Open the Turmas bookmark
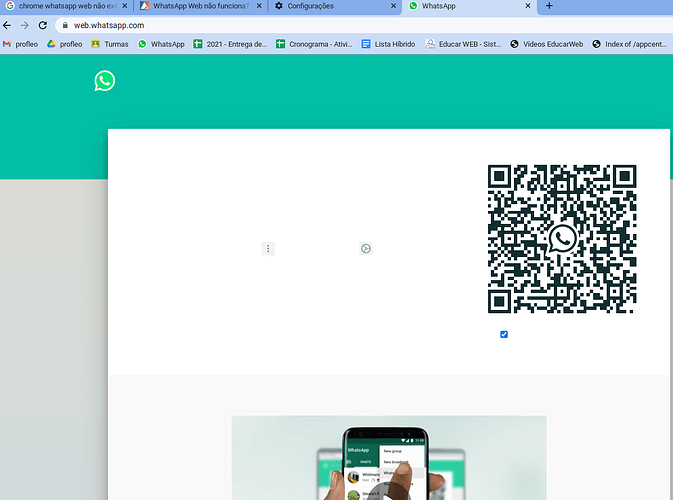This screenshot has width=673, height=500. [110, 44]
